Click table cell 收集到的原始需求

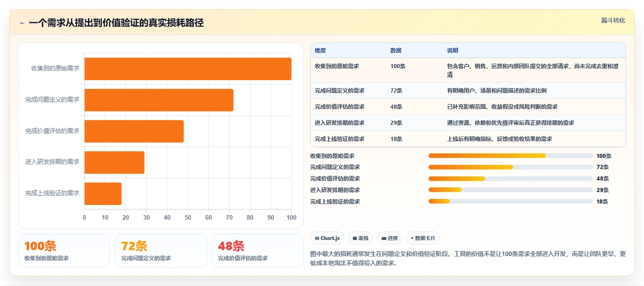coord(337,66)
